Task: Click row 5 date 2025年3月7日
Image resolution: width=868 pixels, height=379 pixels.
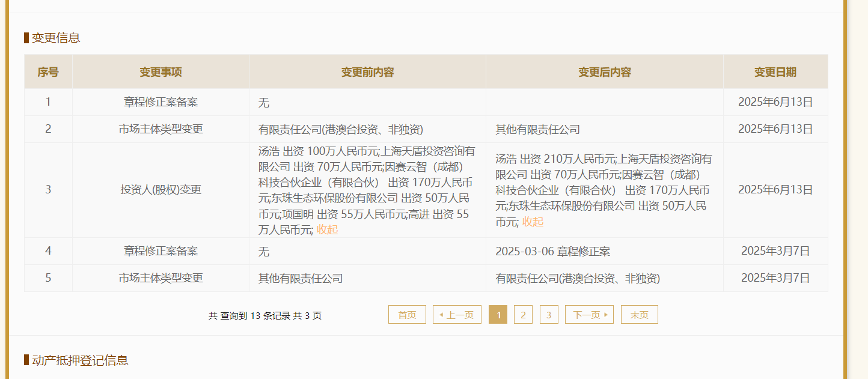Action: point(775,278)
